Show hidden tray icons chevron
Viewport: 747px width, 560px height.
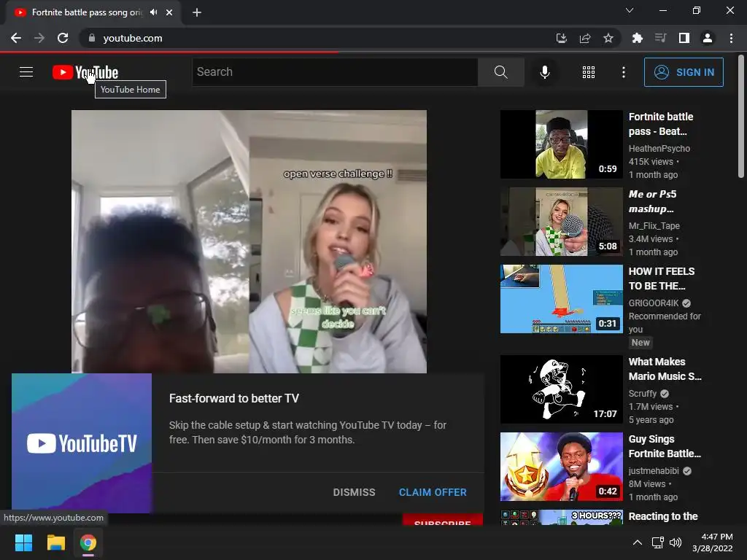click(x=638, y=542)
